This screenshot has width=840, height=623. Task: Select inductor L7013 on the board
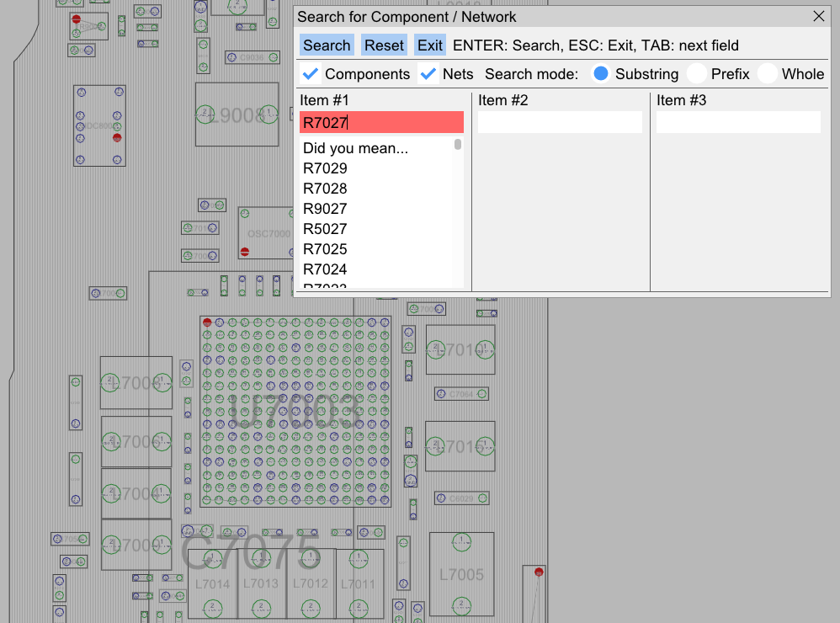point(261,584)
